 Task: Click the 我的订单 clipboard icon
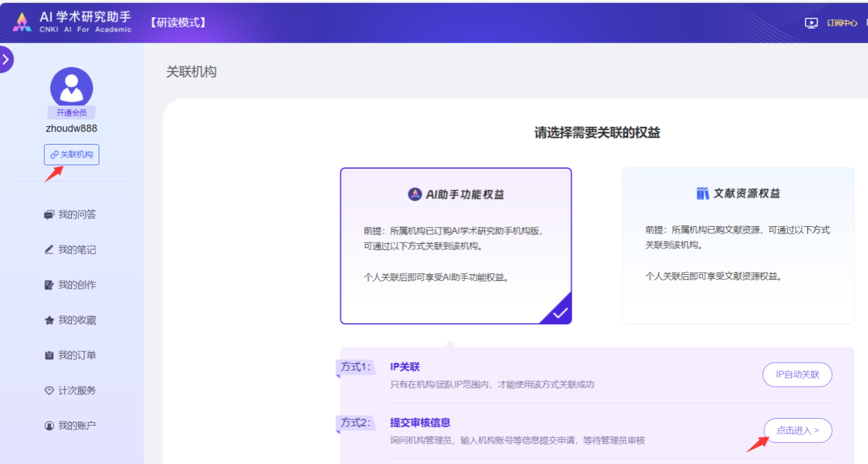coord(49,356)
